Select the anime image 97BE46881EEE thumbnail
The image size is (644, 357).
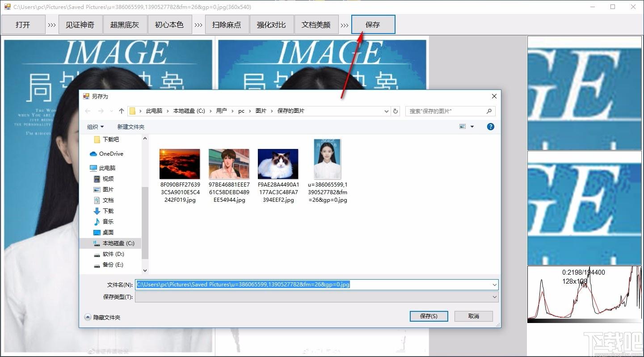(229, 164)
